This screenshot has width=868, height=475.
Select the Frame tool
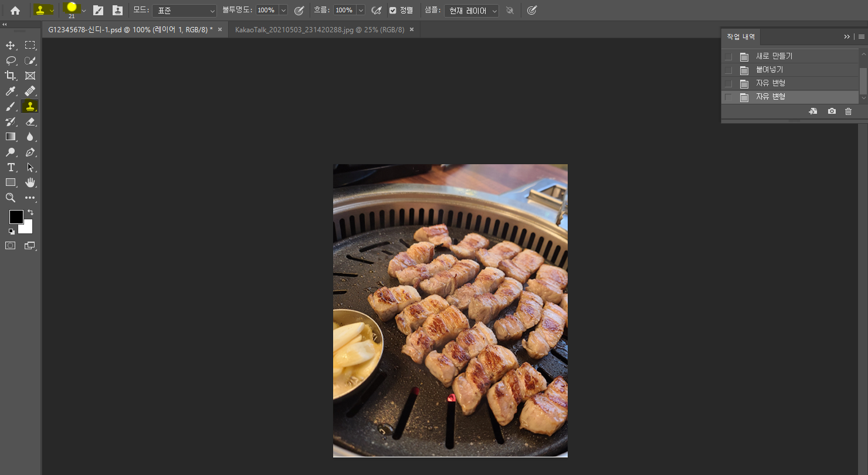pos(30,76)
